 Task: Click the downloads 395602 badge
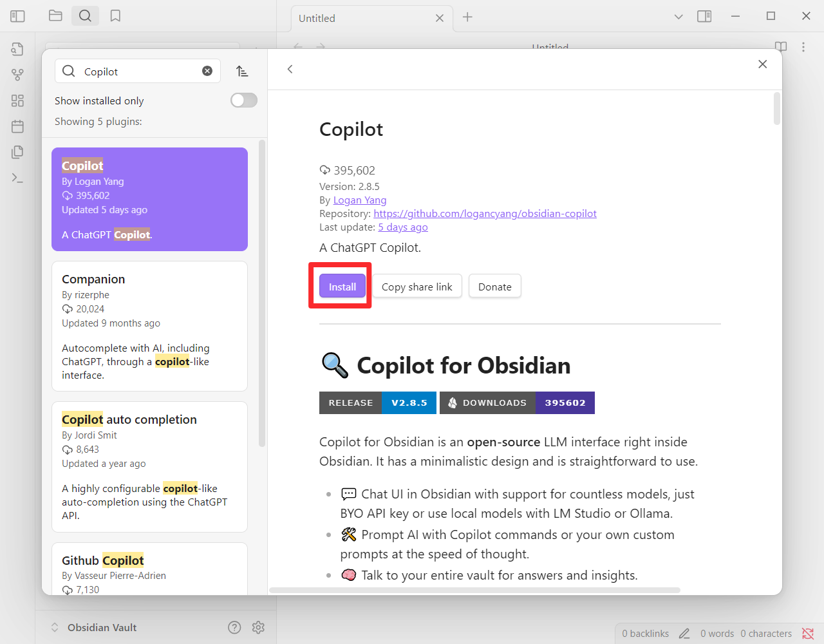[x=517, y=402]
